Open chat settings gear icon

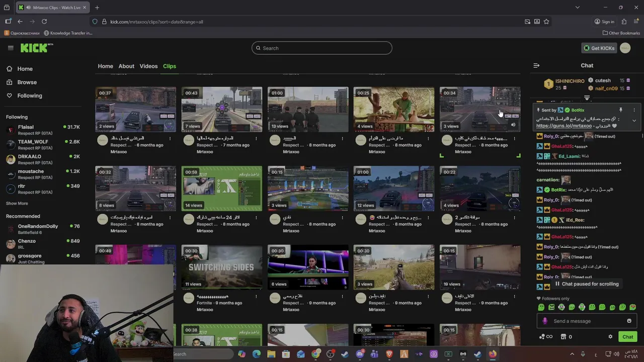[x=610, y=337]
